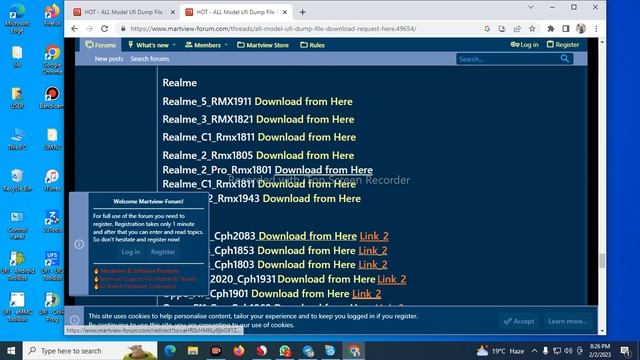The image size is (640, 360).
Task: Click Learn more about cookies
Action: point(568,321)
